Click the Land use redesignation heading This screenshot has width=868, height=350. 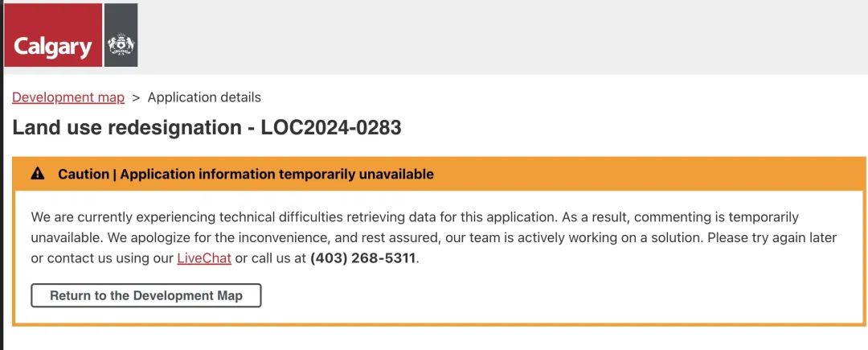(127, 127)
